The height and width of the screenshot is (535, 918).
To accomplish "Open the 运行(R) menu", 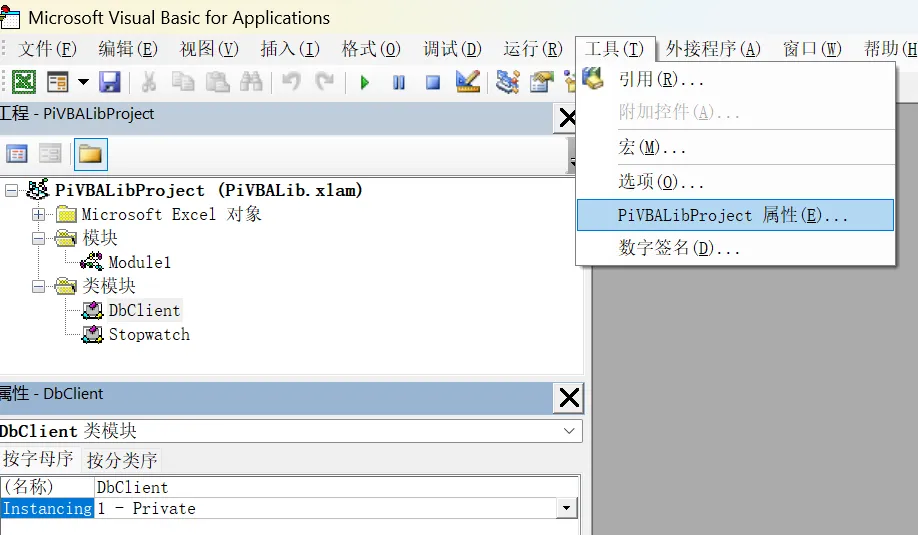I will 533,49.
